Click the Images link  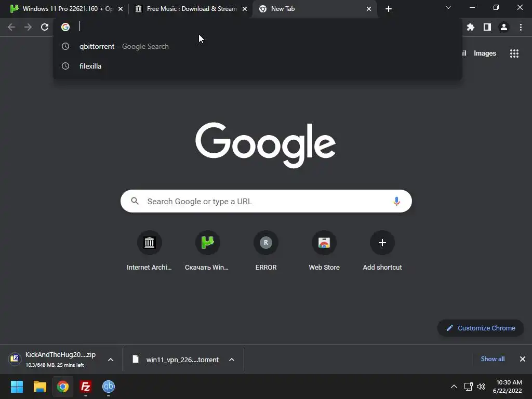[485, 54]
